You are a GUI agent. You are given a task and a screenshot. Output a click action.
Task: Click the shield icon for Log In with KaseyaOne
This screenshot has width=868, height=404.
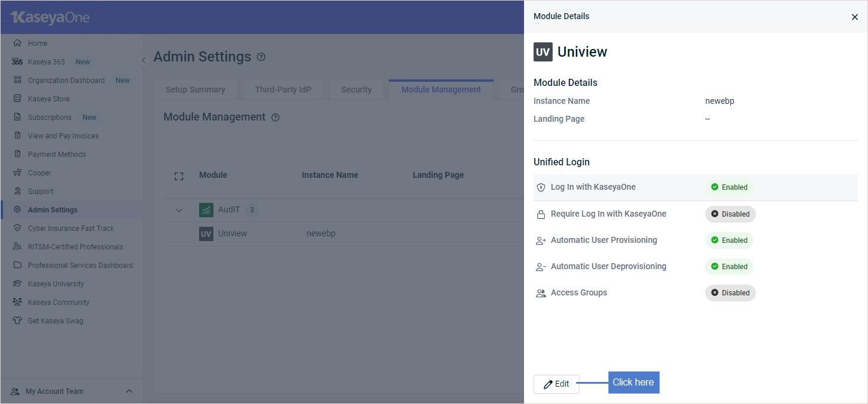click(541, 187)
